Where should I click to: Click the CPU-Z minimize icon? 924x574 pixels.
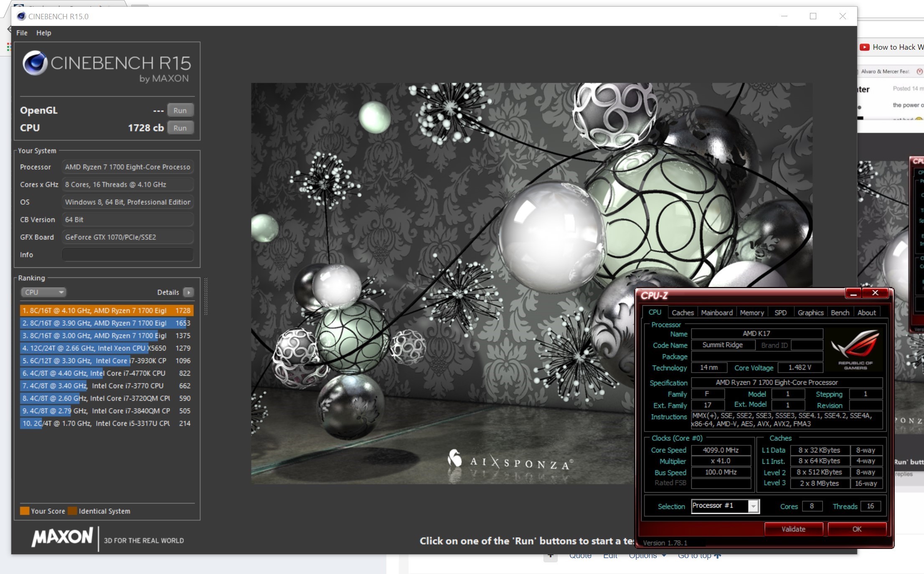click(x=853, y=294)
